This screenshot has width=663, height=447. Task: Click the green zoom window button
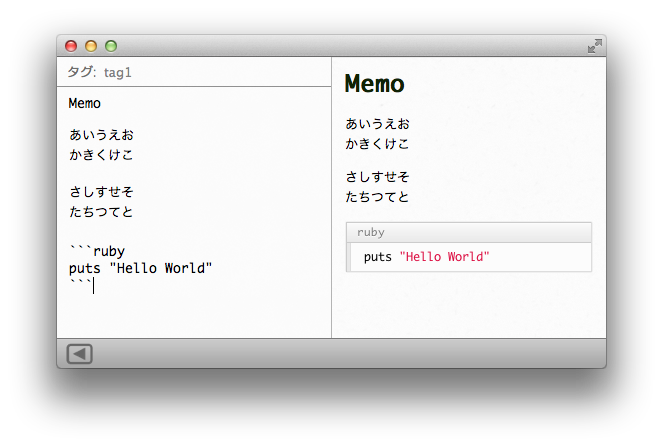111,46
